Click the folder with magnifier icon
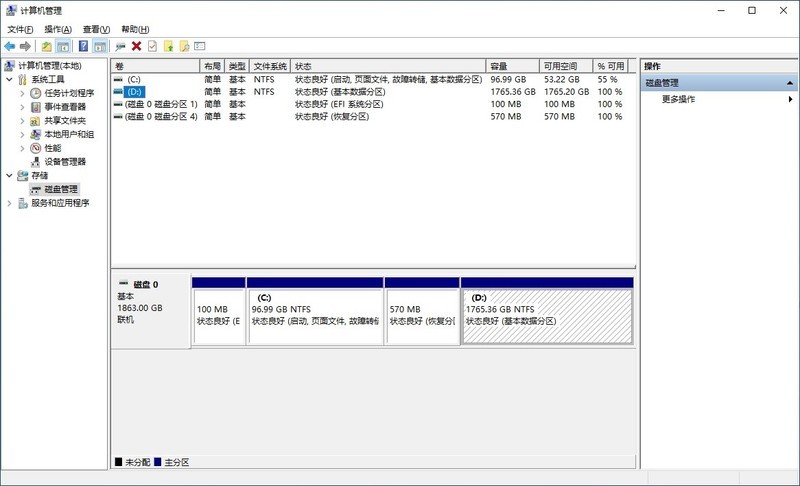This screenshot has height=486, width=800. pos(184,46)
